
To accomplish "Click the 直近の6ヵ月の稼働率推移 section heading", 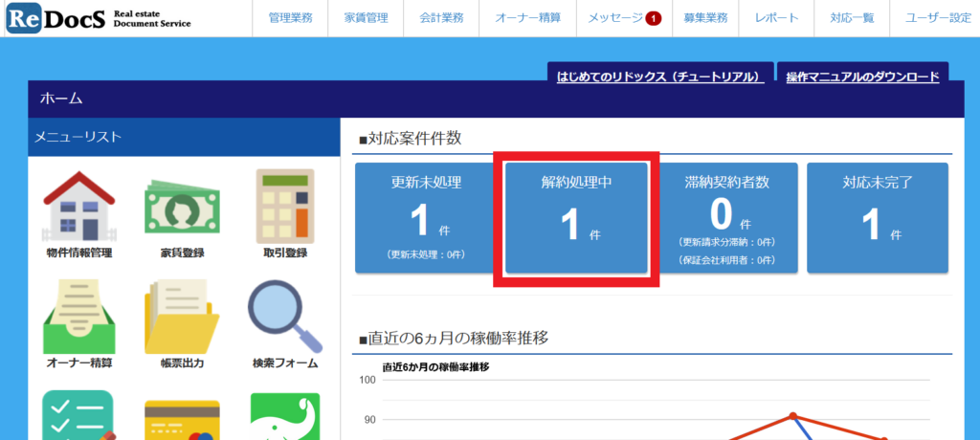I will [454, 339].
